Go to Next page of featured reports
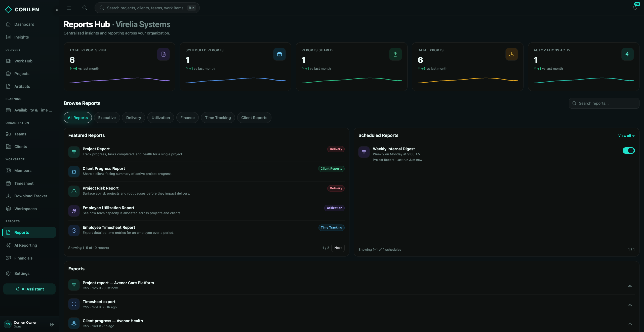644x332 pixels. (338, 248)
